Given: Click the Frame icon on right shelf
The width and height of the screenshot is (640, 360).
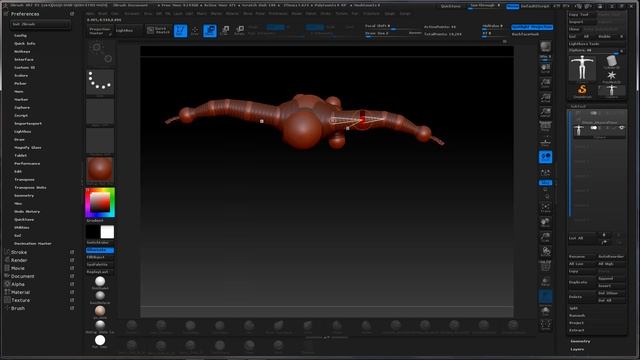Looking at the screenshot, I should pos(545,208).
